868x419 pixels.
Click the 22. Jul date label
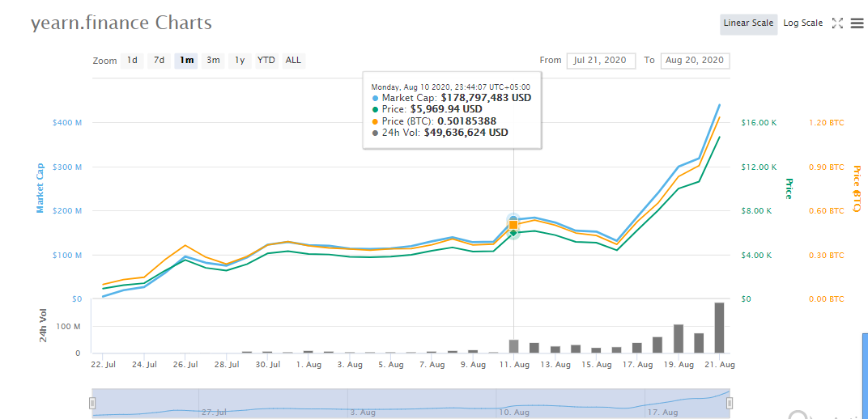point(104,365)
